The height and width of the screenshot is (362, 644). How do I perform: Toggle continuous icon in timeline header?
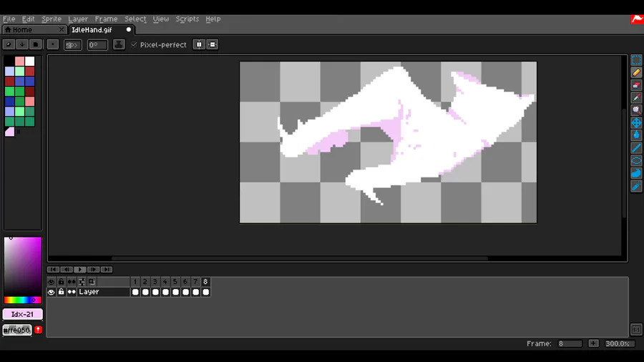pyautogui.click(x=72, y=282)
